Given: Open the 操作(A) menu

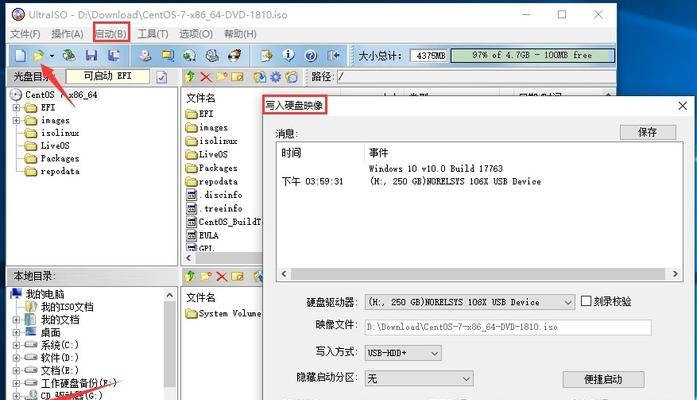Looking at the screenshot, I should click(68, 34).
